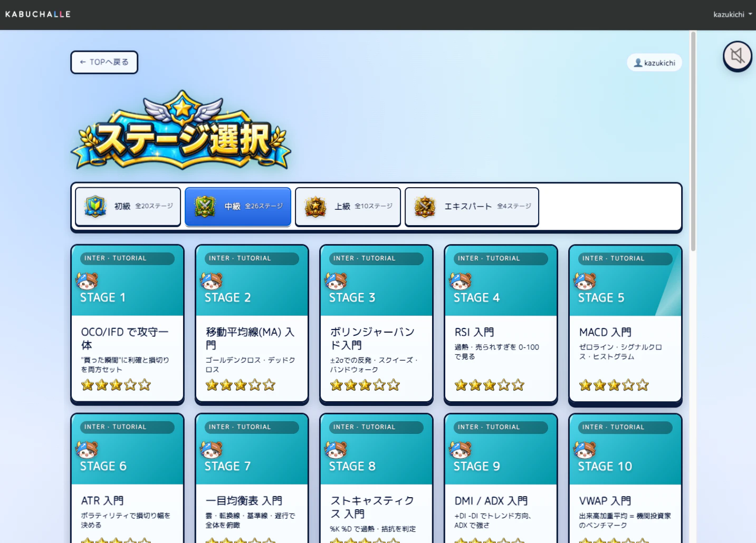
Task: Click the RSI 入門 title
Action: (x=474, y=332)
